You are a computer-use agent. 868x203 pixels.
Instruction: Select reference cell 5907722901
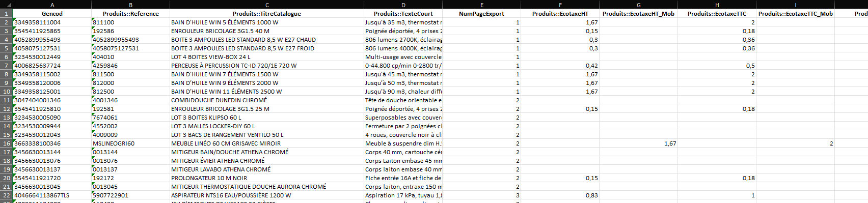[130, 195]
